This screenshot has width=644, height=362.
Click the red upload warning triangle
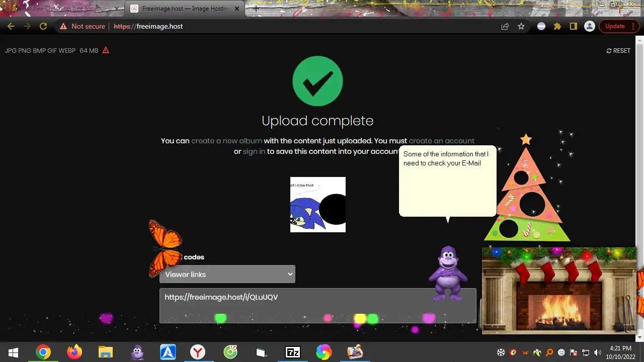(106, 50)
